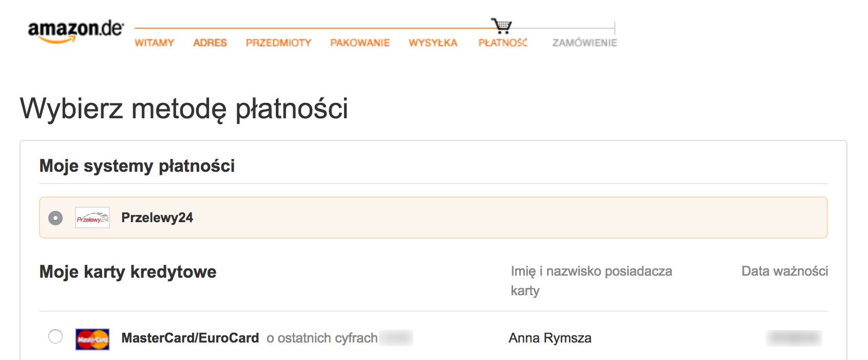
Task: Open the PRZEDMIOTY checkout step
Action: (278, 43)
